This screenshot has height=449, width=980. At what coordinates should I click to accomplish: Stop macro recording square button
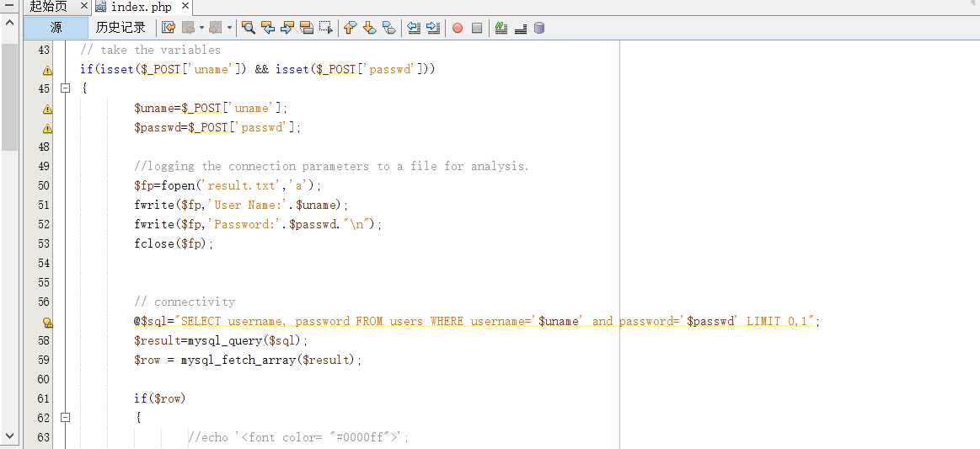coord(477,28)
